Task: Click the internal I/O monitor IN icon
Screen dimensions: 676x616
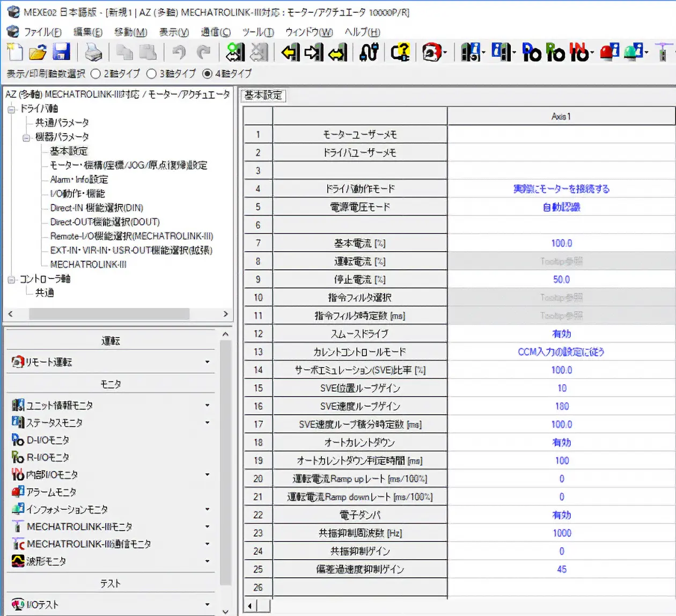Action: click(x=579, y=52)
